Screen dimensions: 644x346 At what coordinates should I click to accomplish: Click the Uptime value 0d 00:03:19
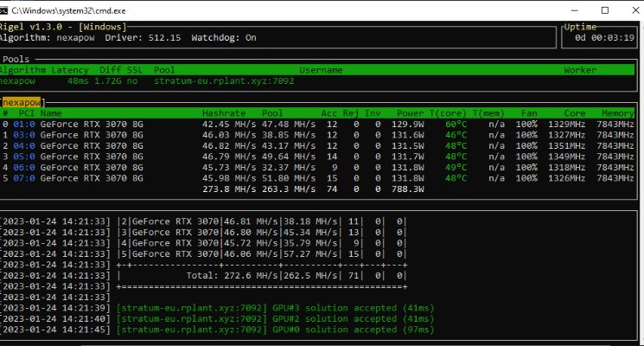(x=604, y=38)
